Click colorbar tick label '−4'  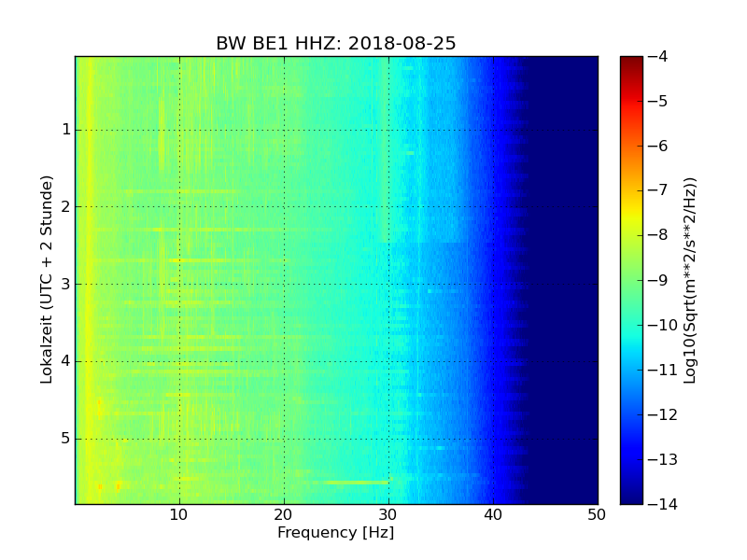[x=658, y=56]
